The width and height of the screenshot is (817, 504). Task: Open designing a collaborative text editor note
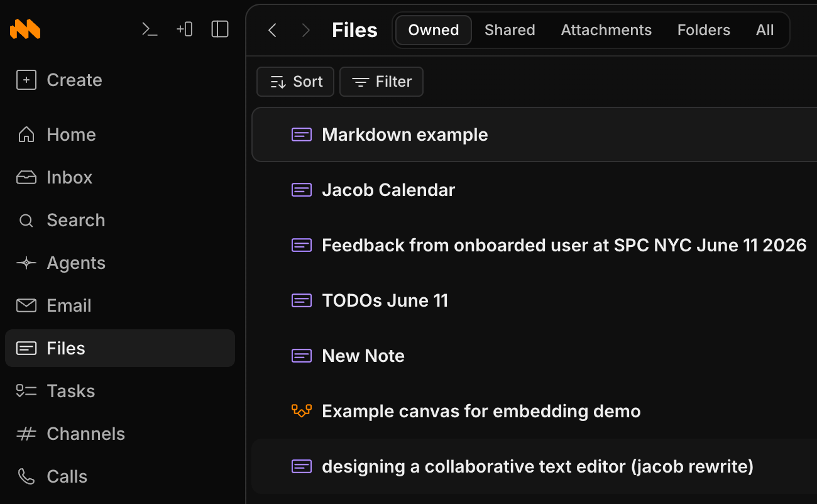534,466
